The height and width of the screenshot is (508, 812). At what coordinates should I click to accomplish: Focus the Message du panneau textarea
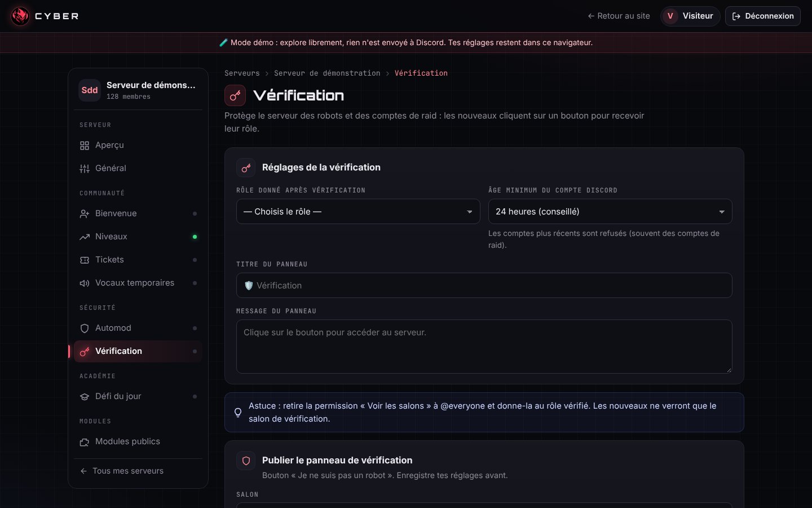(x=484, y=347)
